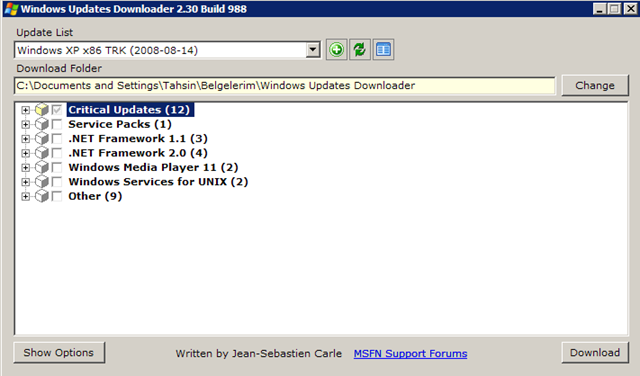Check the Windows Media Player 11 checkbox
This screenshot has height=376, width=640.
(x=57, y=167)
